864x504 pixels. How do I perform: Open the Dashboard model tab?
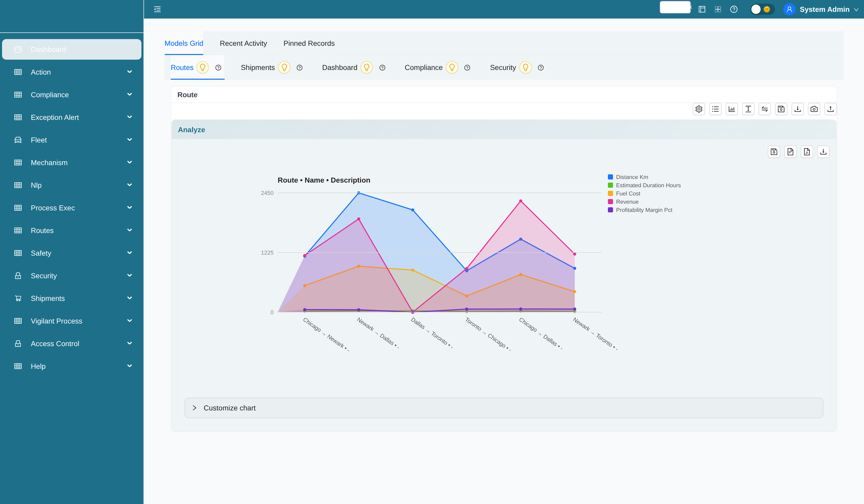(x=339, y=68)
